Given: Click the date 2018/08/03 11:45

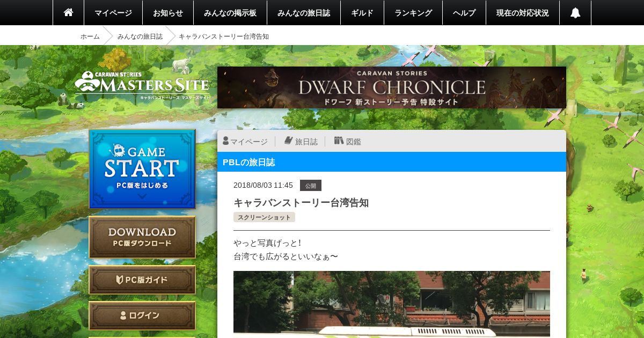Looking at the screenshot, I should (x=263, y=185).
